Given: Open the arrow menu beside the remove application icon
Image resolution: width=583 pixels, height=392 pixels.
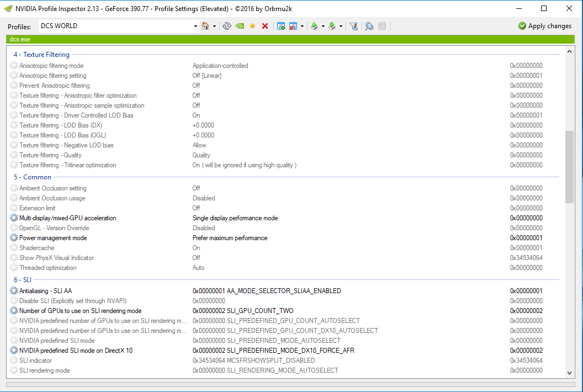Looking at the screenshot, I should click(x=302, y=26).
